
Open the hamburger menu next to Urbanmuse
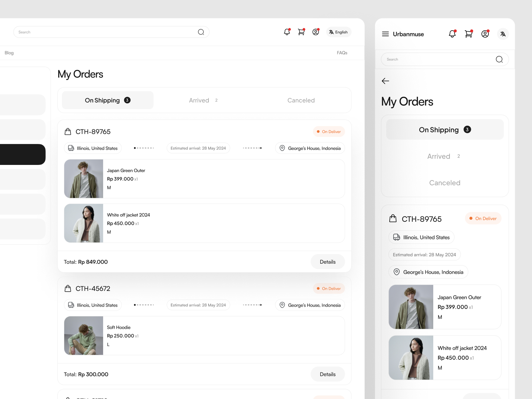[x=385, y=34]
